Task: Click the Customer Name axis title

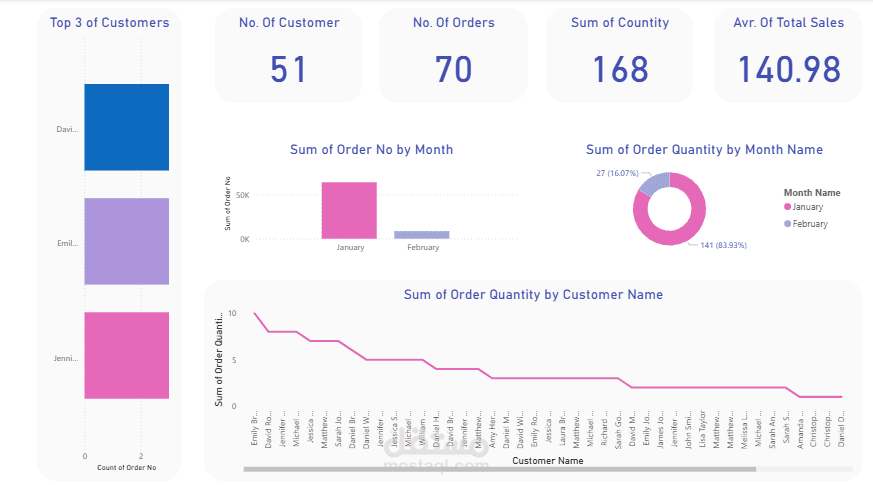Action: [548, 461]
